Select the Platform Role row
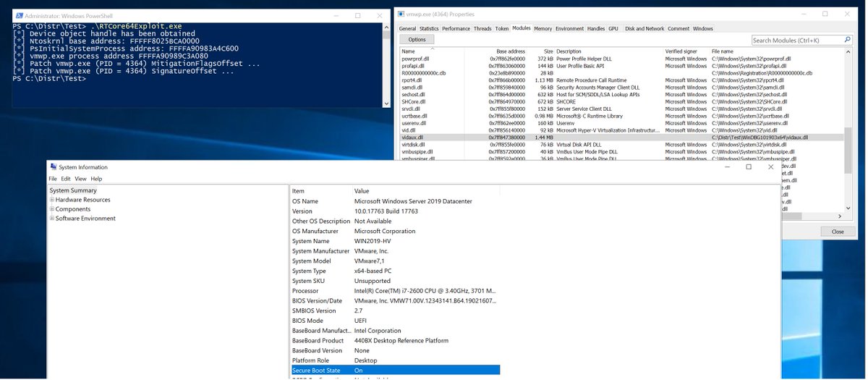This screenshot has height=380, width=868. pos(394,360)
